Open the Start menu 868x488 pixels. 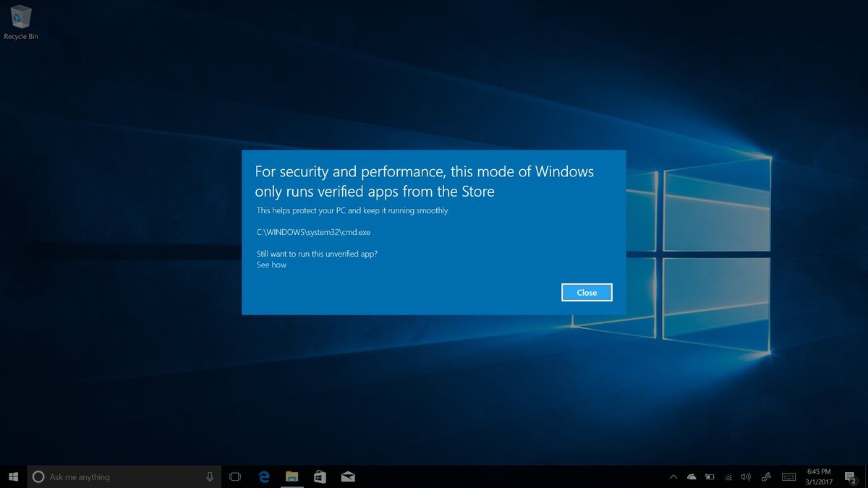pyautogui.click(x=14, y=476)
